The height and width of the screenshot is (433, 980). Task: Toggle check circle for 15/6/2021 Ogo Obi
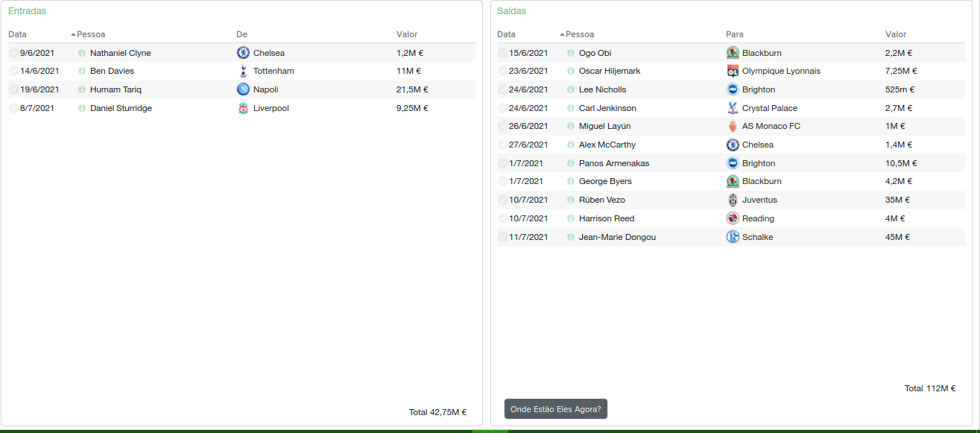point(502,53)
